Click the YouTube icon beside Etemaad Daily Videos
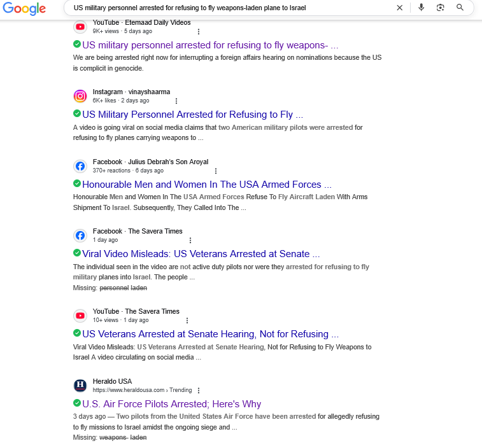482x448 pixels. click(80, 27)
